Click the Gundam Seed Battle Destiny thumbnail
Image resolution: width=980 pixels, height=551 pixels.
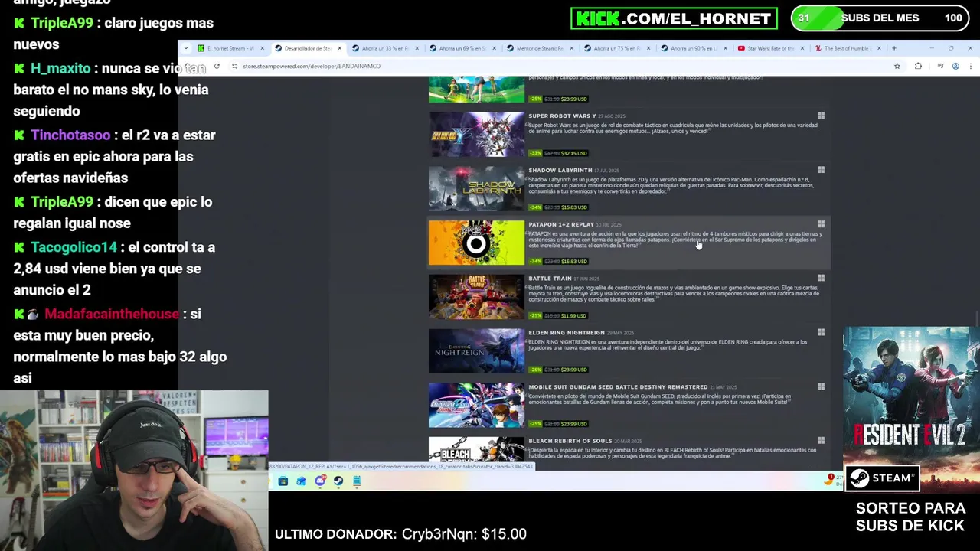point(476,406)
